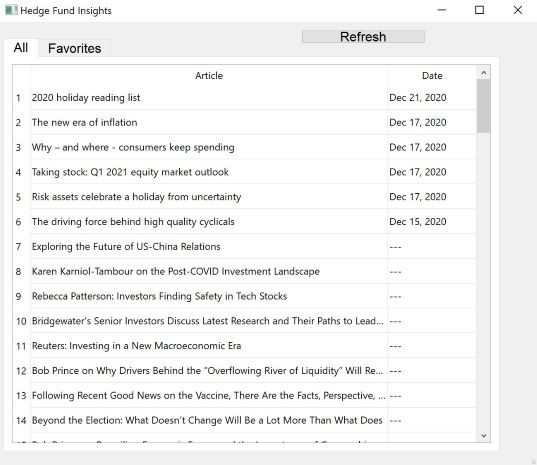Click row header number 6
Image resolution: width=537 pixels, height=465 pixels.
point(18,222)
